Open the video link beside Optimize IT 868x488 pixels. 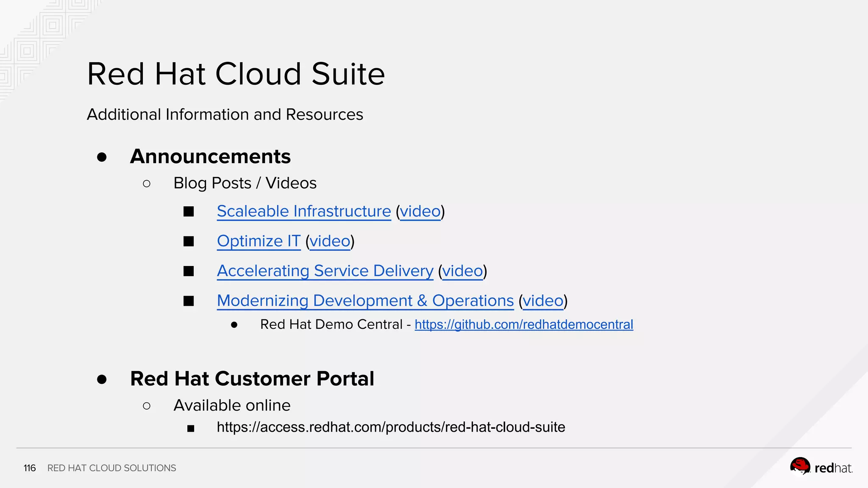pyautogui.click(x=330, y=241)
